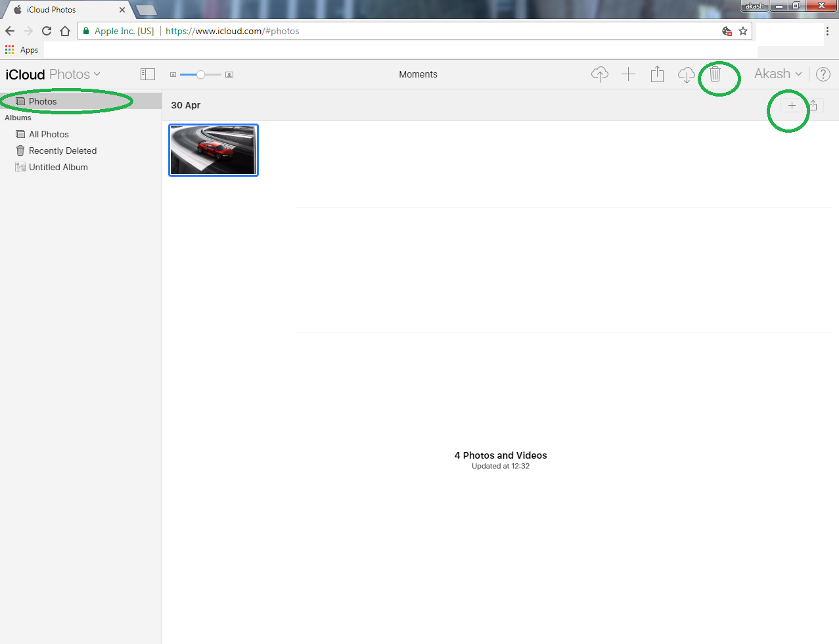Adjust the thumbnail size slider

click(200, 74)
